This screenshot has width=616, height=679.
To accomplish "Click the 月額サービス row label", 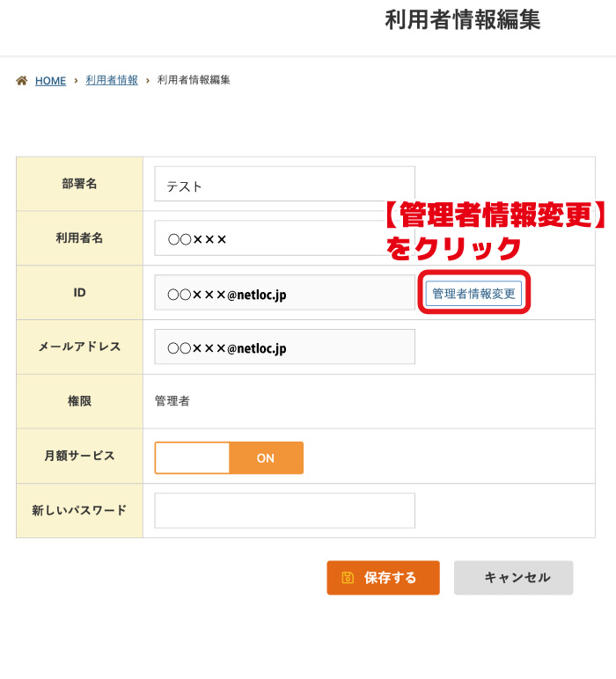I will click(x=80, y=456).
